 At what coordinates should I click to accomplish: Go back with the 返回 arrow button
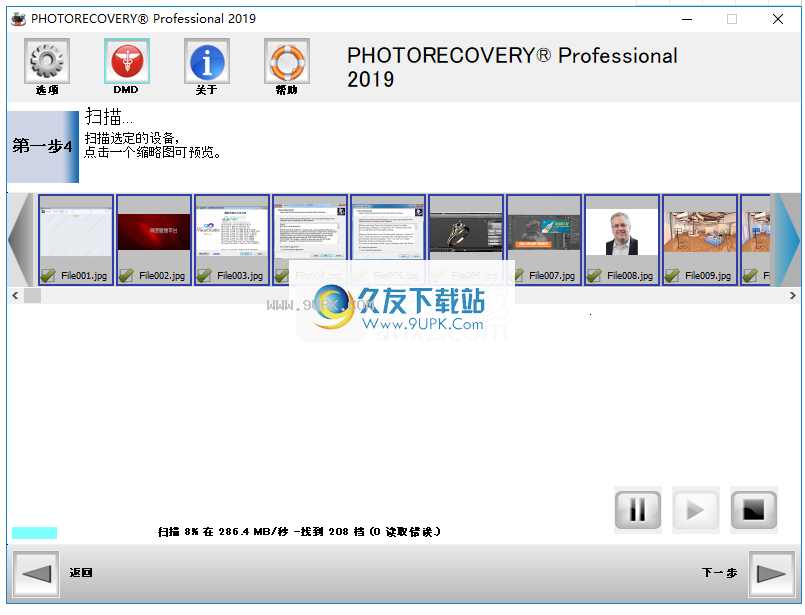point(36,574)
